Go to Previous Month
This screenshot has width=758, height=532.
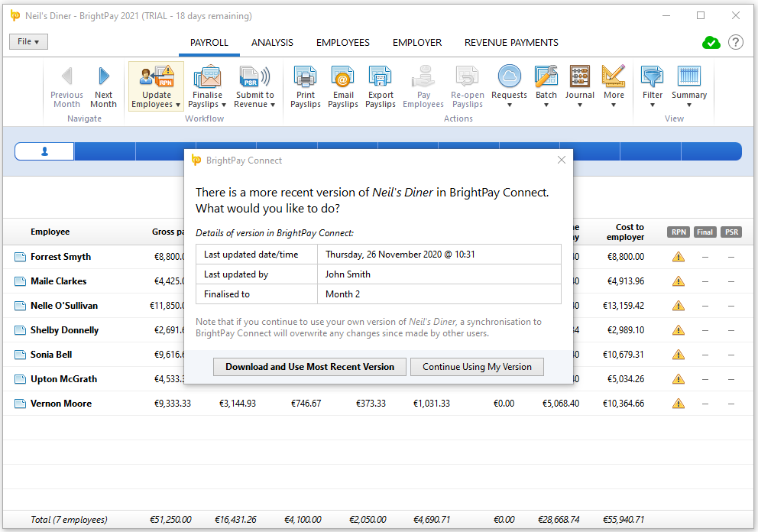66,86
